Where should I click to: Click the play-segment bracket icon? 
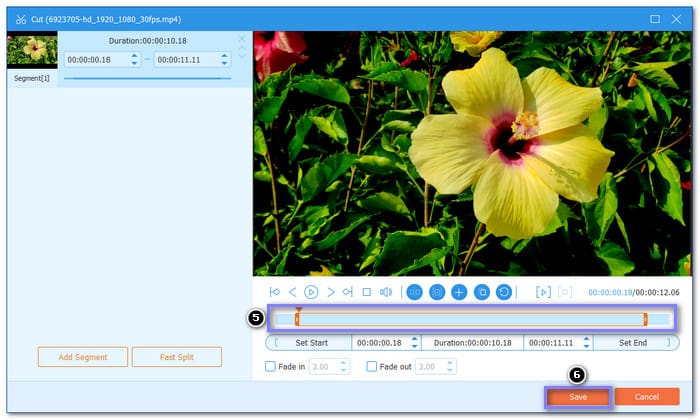pos(543,292)
